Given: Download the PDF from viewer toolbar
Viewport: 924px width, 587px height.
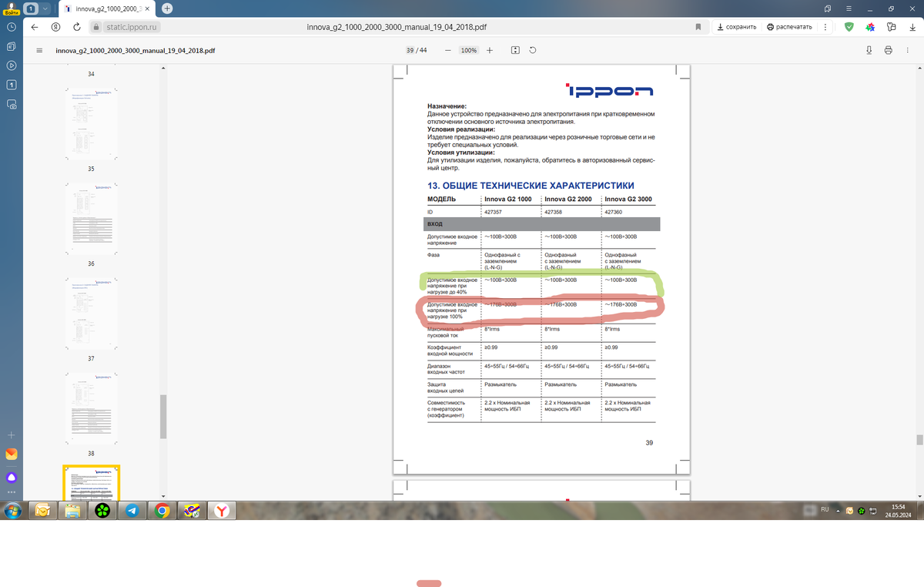Looking at the screenshot, I should coord(869,50).
